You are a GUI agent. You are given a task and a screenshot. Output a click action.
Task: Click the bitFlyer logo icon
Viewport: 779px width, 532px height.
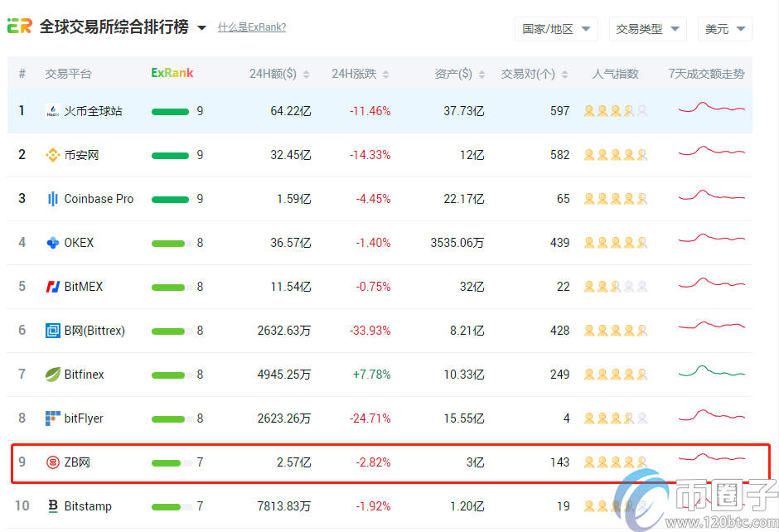coord(52,418)
